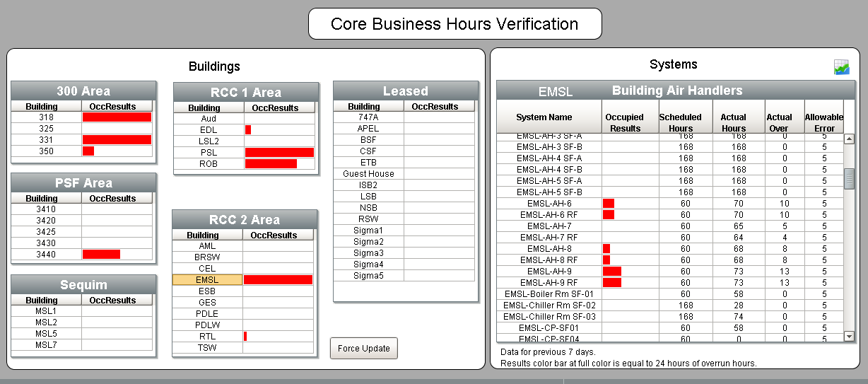
Task: Sort by the Scheduled Hours column header
Action: (680, 122)
